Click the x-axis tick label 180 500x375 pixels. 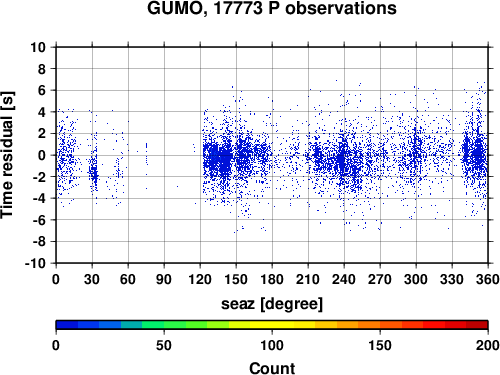(272, 279)
